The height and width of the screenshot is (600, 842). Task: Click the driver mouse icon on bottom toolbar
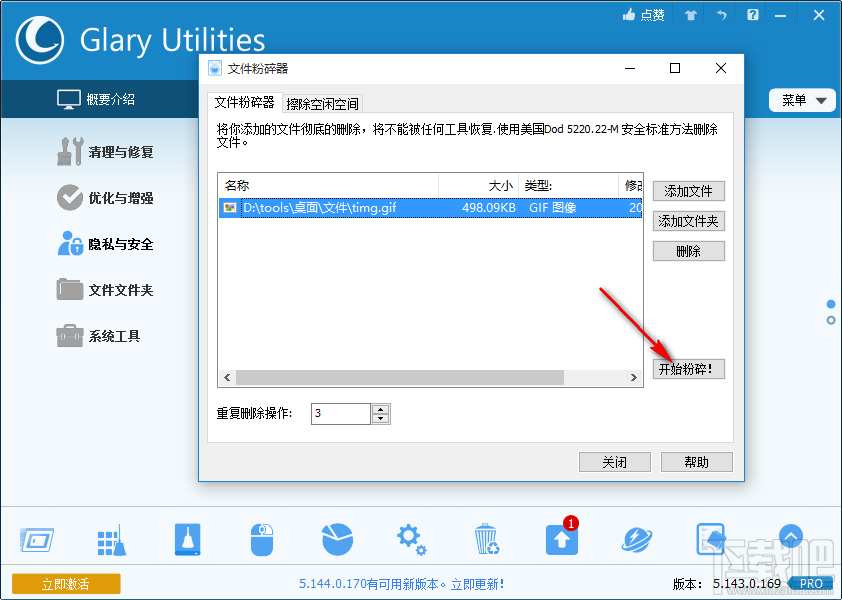click(261, 538)
